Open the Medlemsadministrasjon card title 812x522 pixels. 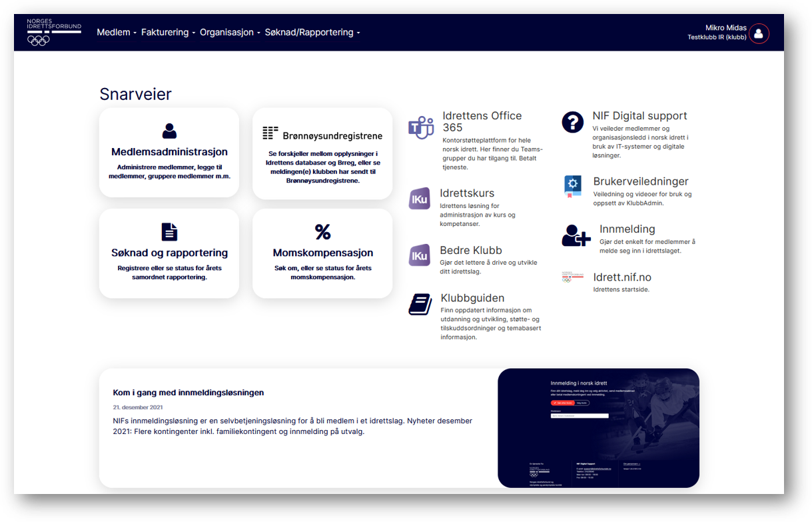click(x=169, y=152)
